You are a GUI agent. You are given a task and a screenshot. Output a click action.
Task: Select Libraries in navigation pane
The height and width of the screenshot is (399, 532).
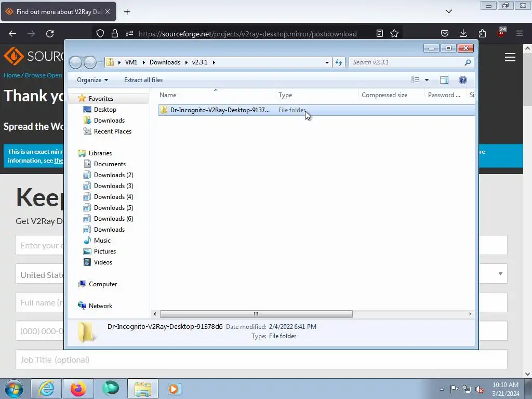100,153
